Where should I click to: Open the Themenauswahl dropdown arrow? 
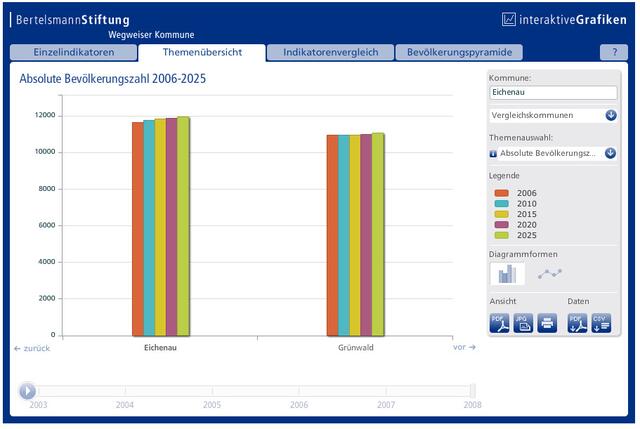click(x=610, y=153)
